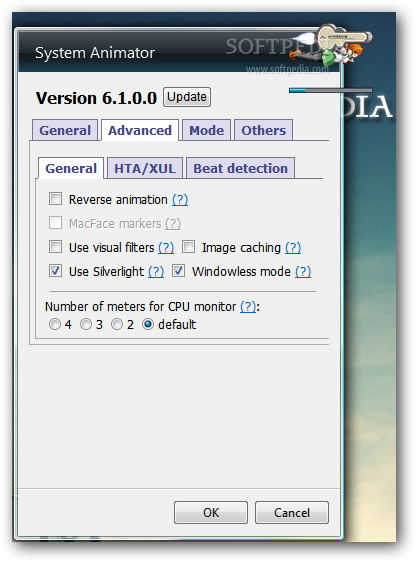Open help link for Image caching
Image resolution: width=416 pixels, height=562 pixels.
click(293, 248)
